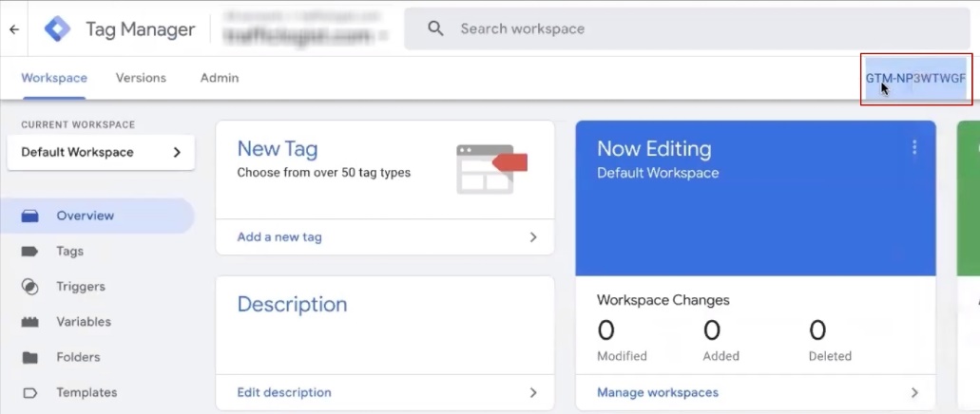Click chevron beside Edit description
The width and height of the screenshot is (980, 414).
click(532, 392)
